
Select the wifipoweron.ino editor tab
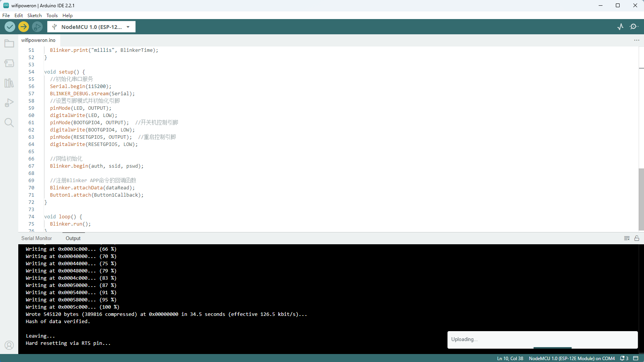pos(38,40)
